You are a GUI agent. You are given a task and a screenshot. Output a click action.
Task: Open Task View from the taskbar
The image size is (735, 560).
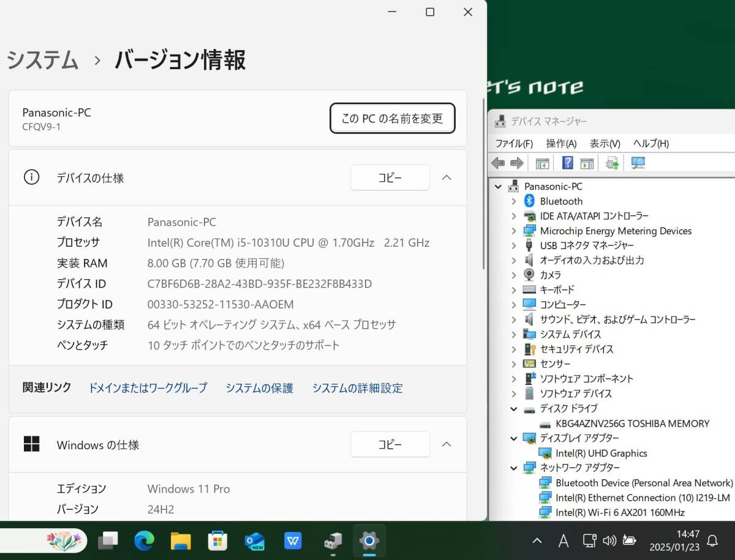(x=108, y=540)
